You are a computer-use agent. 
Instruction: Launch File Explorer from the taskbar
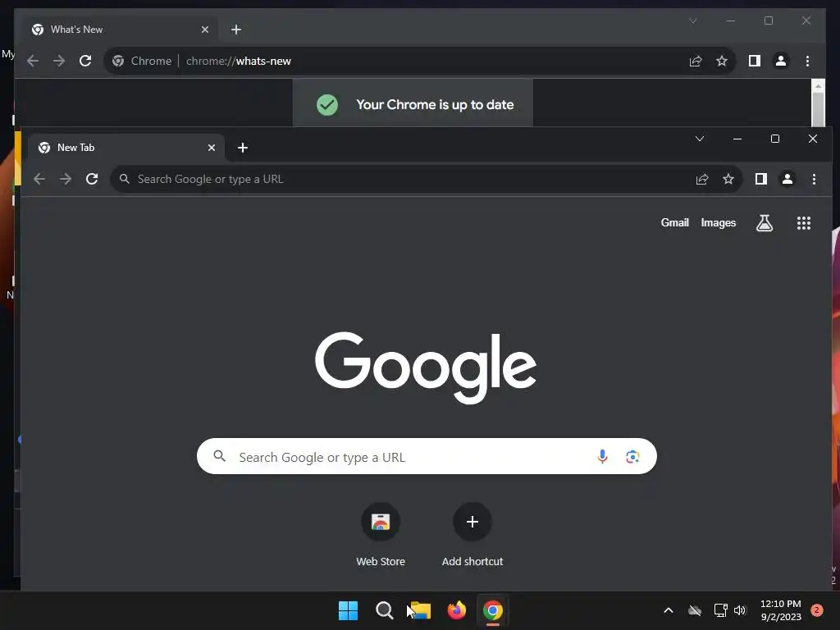coord(421,610)
